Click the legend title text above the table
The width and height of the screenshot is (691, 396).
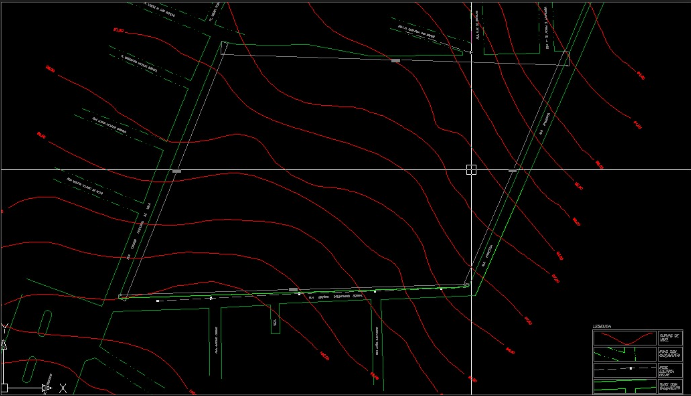[602, 327]
